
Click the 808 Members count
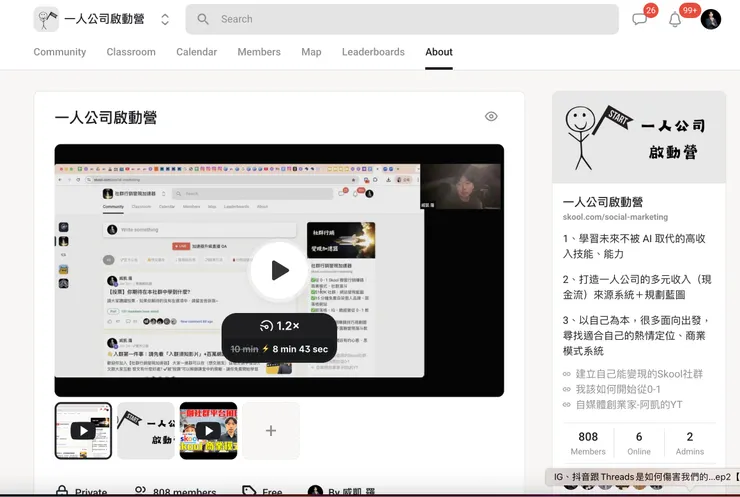click(x=588, y=443)
